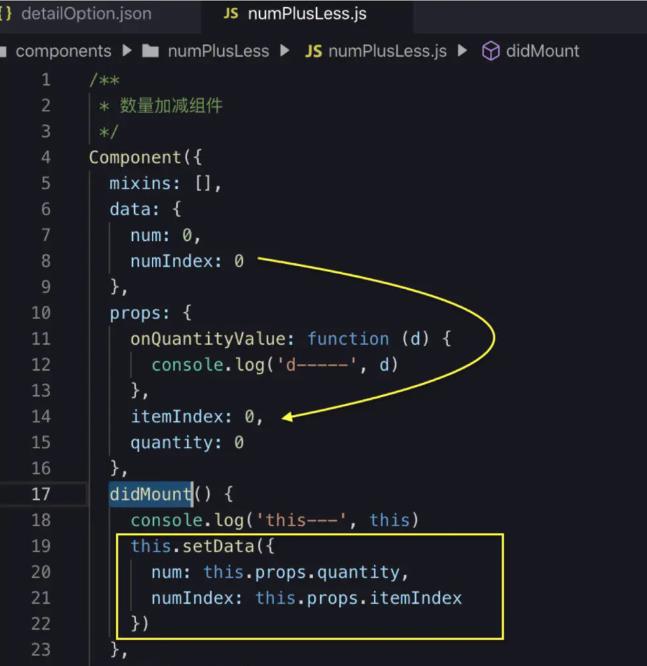Click the 'props: {' line
The width and height of the screenshot is (647, 666).
pos(150,313)
